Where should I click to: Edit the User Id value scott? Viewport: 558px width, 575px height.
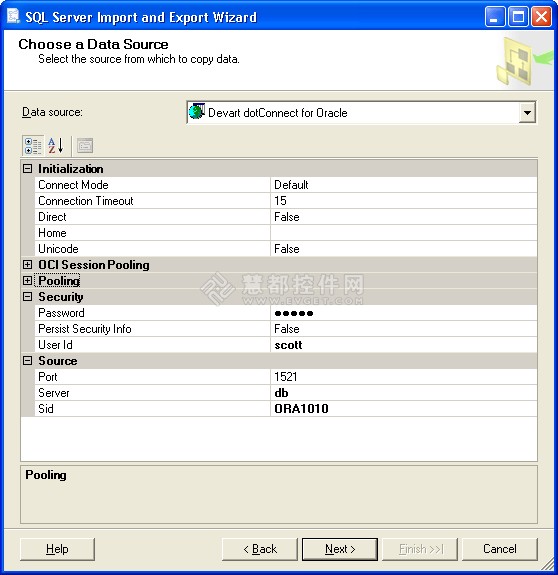(404, 345)
